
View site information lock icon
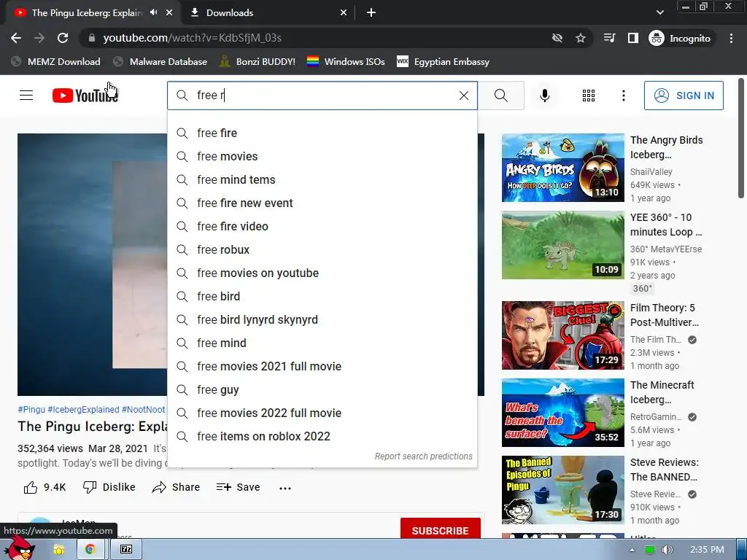pos(91,38)
